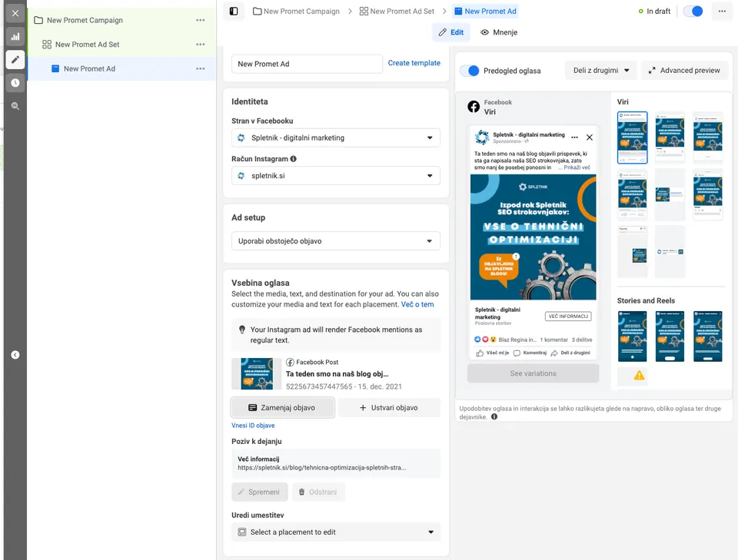Toggle the ad on/off switch near In draft
Image resolution: width=738 pixels, height=560 pixels.
click(693, 12)
